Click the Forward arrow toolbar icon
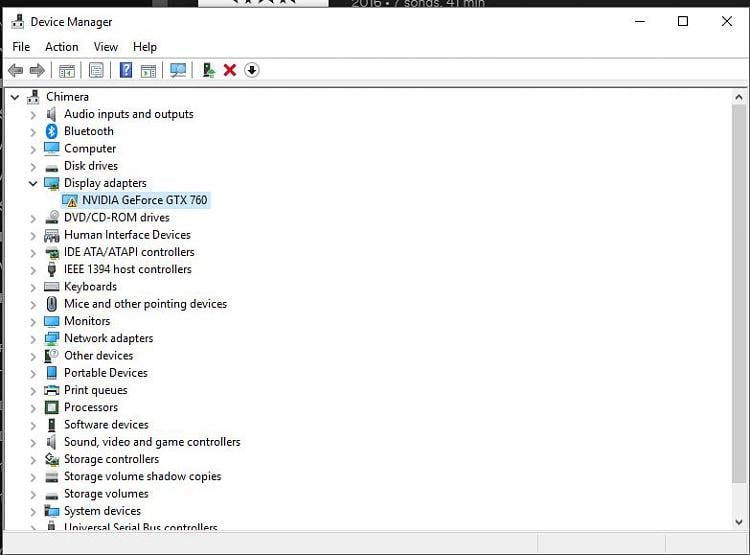 [37, 71]
